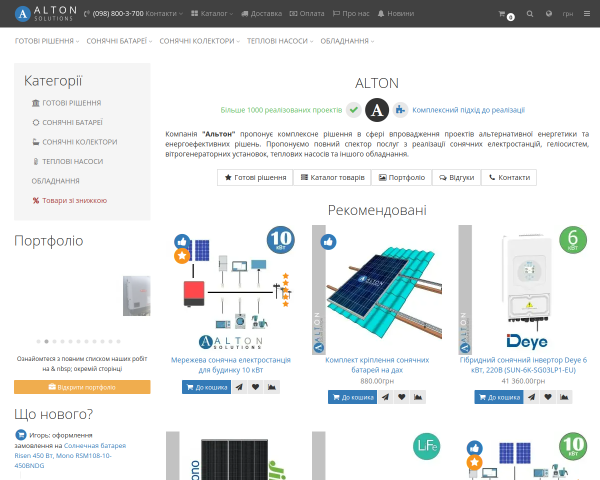Select the second portfolio carousel dot
Screen dimensions: 600x480
tap(46, 341)
